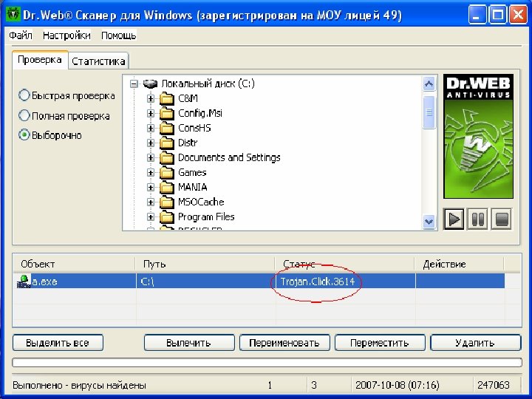532x399 pixels.
Task: Select the Полная проверка radio button
Action: pyautogui.click(x=24, y=116)
